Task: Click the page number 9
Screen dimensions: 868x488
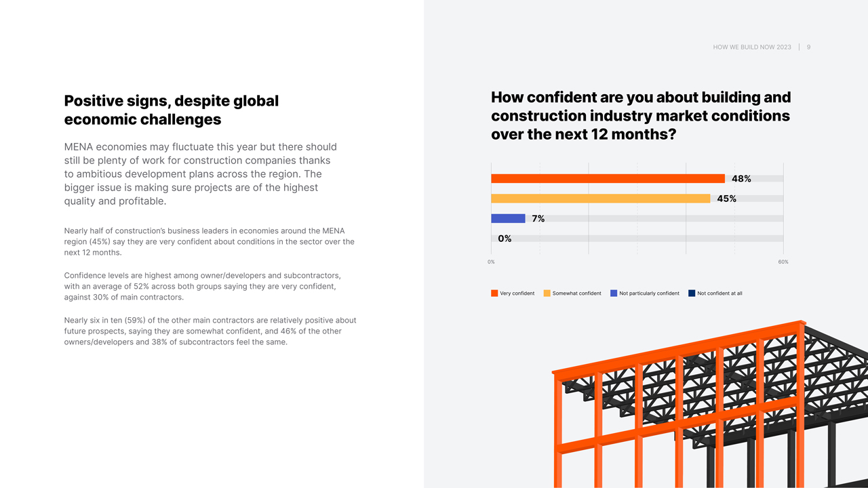Action: tap(808, 47)
